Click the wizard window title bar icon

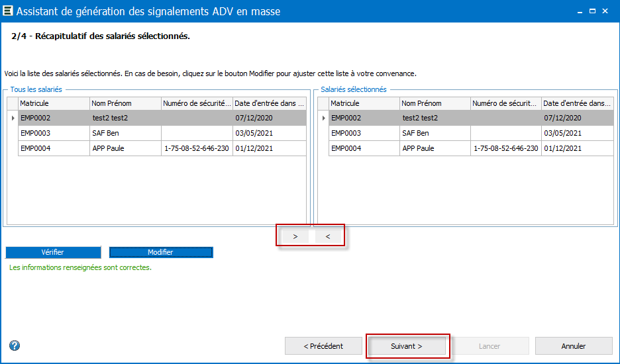tap(7, 11)
